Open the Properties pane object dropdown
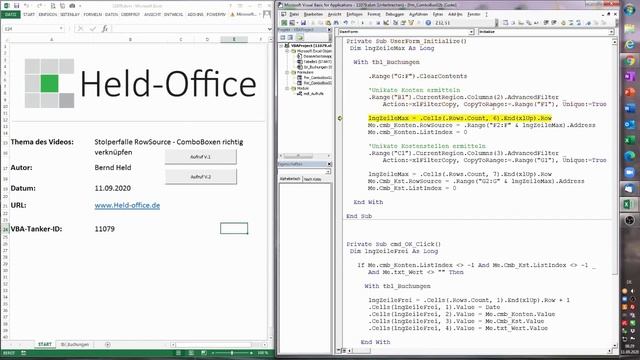This screenshot has width=640, height=360. pos(328,172)
